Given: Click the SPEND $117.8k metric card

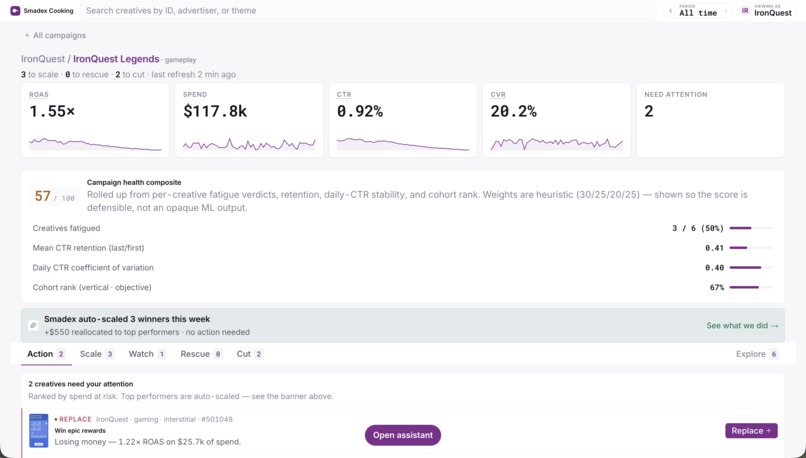Looking at the screenshot, I should (x=249, y=120).
